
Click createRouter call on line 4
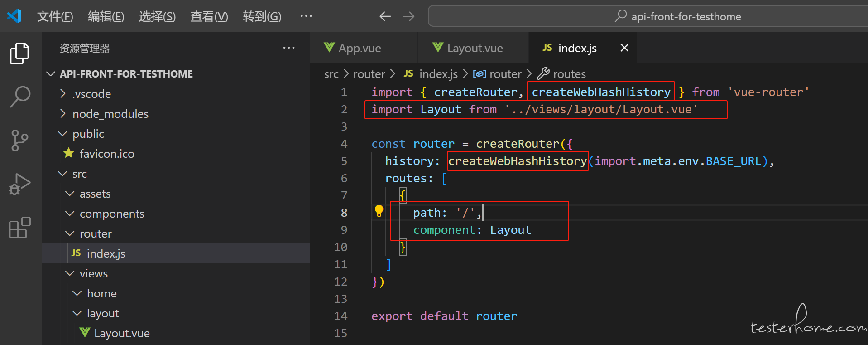pos(518,144)
